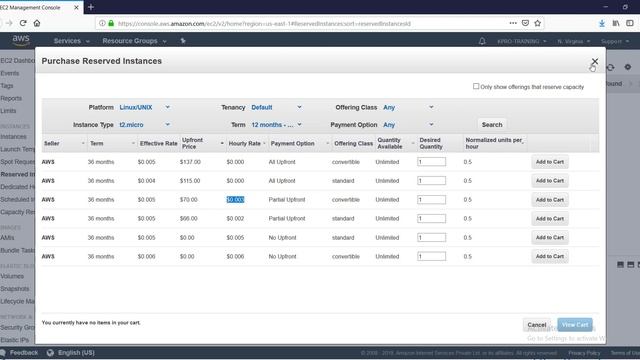Edit desired quantity for $137.00 offering
The image size is (640, 360).
[x=431, y=162]
